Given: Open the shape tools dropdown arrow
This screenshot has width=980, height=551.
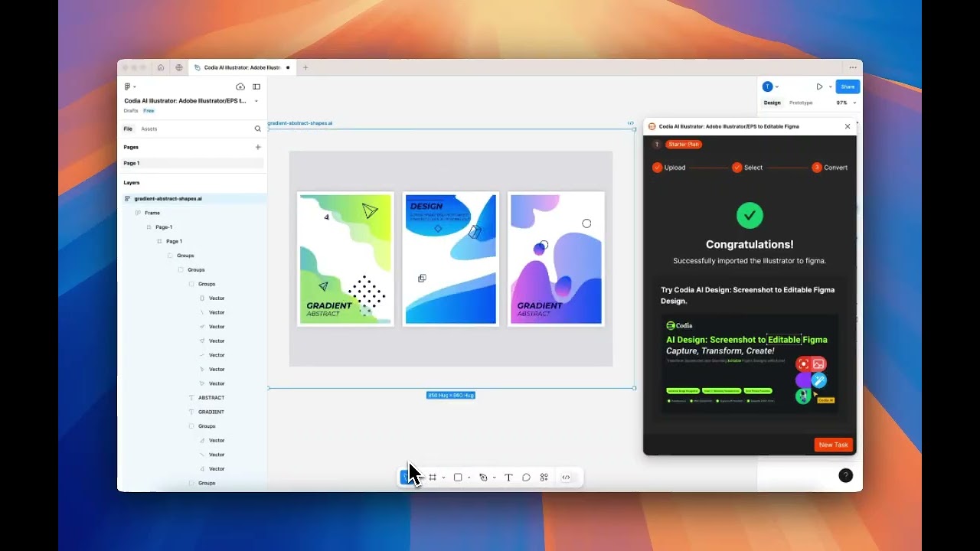Looking at the screenshot, I should [x=469, y=478].
